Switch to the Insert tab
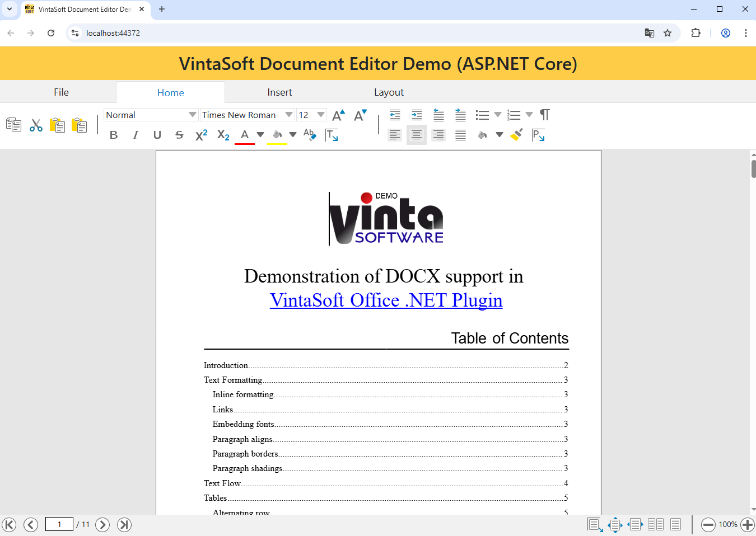Image resolution: width=756 pixels, height=536 pixels. 279,92
